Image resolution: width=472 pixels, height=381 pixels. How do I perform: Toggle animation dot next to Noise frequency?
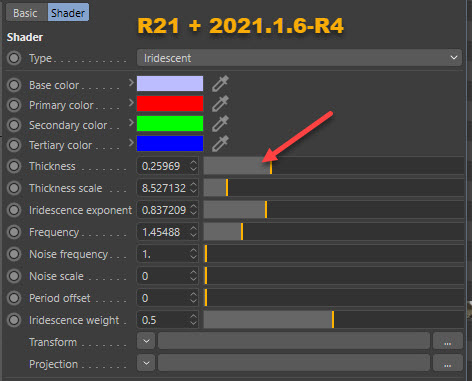click(x=14, y=254)
